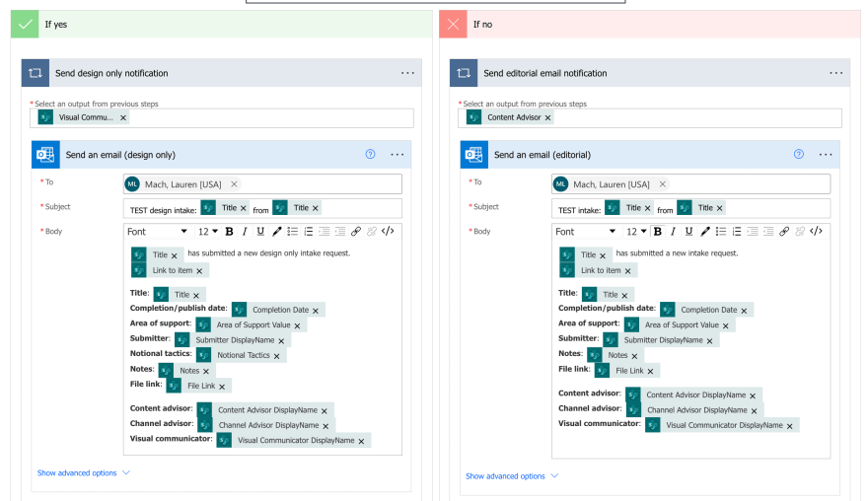Toggle bold in design only email body
The image size is (868, 501).
pyautogui.click(x=229, y=232)
